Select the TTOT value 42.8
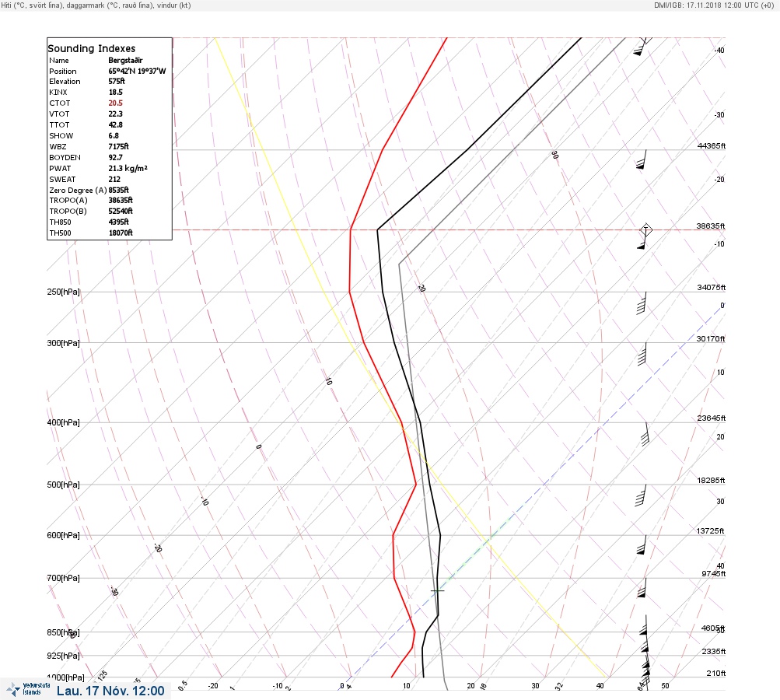This screenshot has width=780, height=700. 115,125
